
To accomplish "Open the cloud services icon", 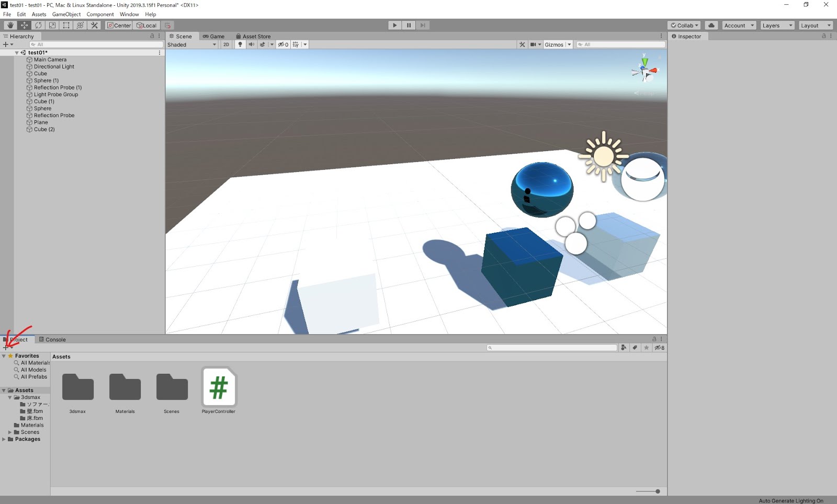I will coord(711,25).
